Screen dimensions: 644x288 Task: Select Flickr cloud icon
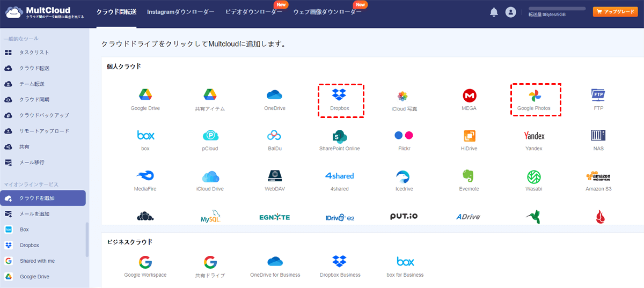pos(404,140)
